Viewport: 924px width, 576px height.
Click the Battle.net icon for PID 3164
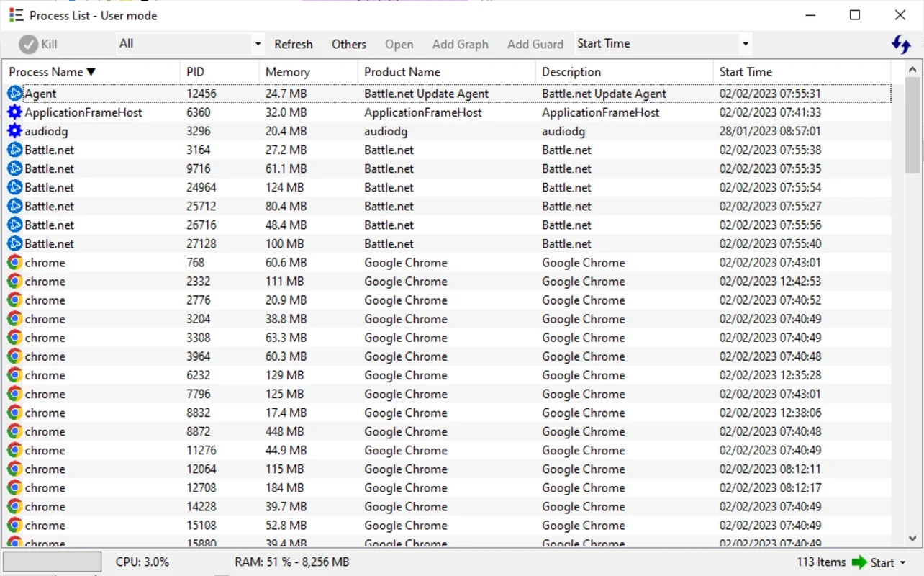click(x=15, y=150)
